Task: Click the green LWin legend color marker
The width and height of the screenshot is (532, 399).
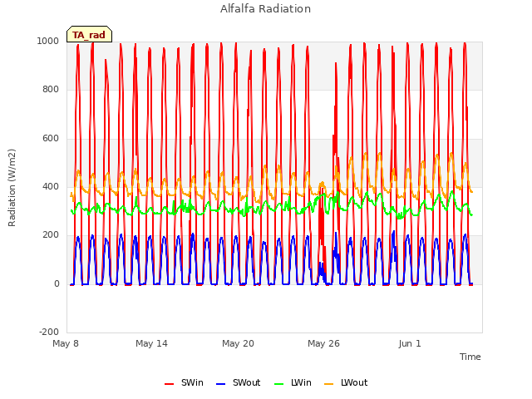Action: pos(279,384)
